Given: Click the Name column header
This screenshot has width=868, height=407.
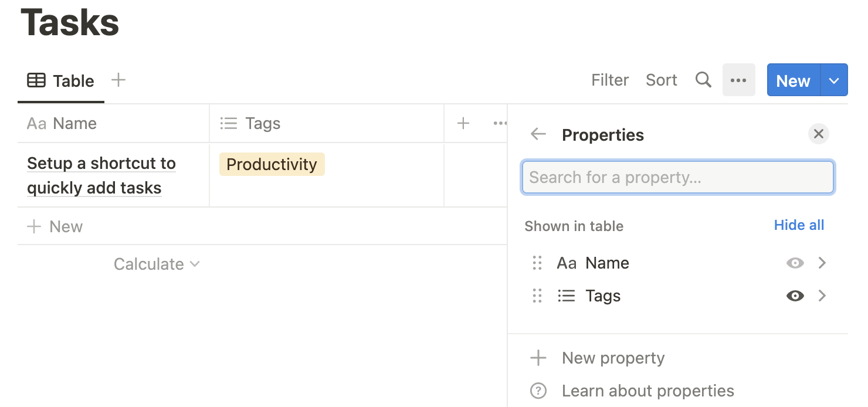Looking at the screenshot, I should pos(113,123).
